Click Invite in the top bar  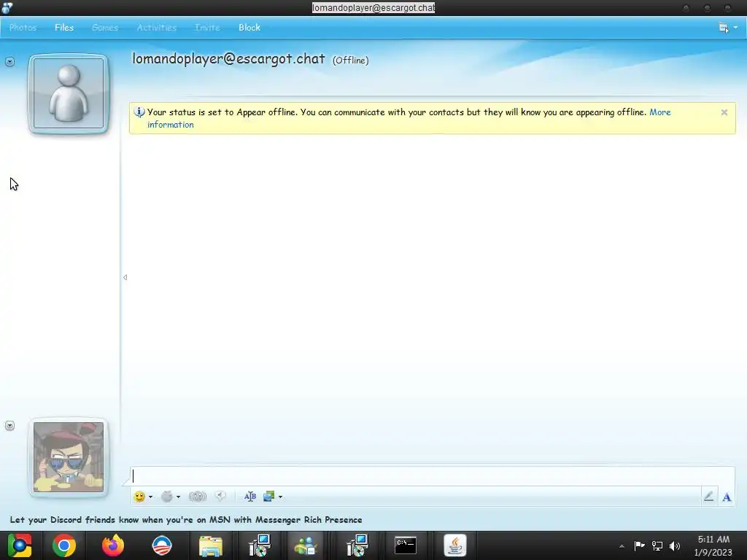(207, 28)
